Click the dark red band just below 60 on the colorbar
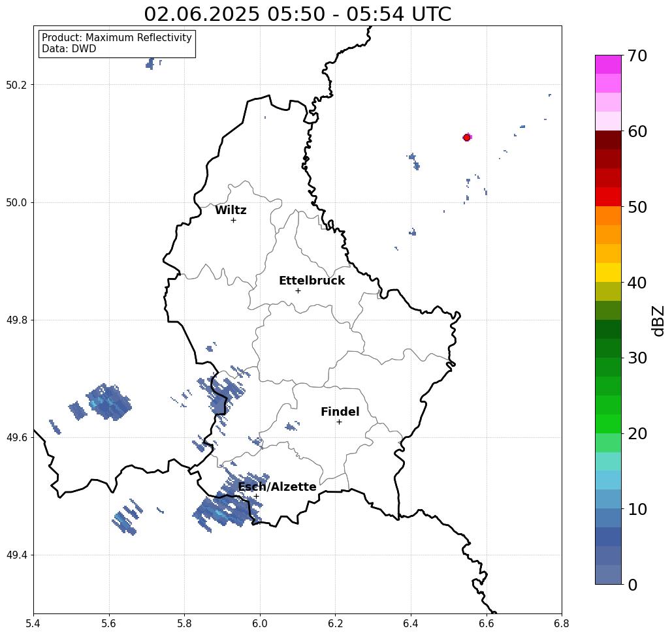 tap(608, 140)
